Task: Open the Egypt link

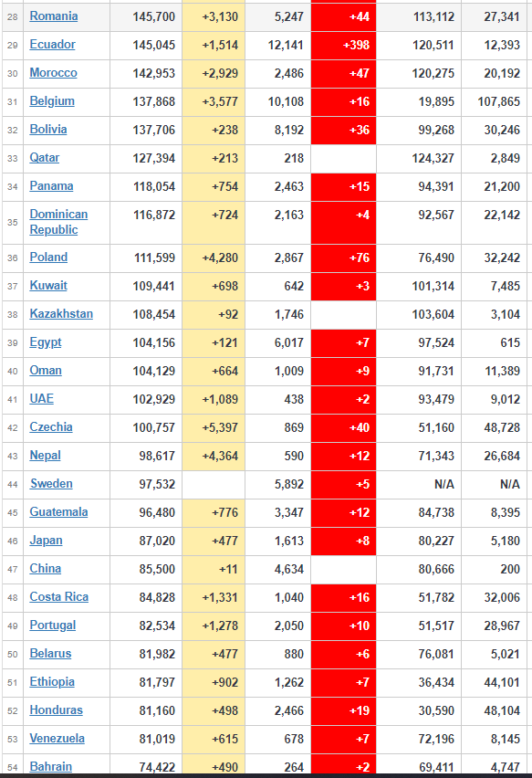Action: (45, 342)
